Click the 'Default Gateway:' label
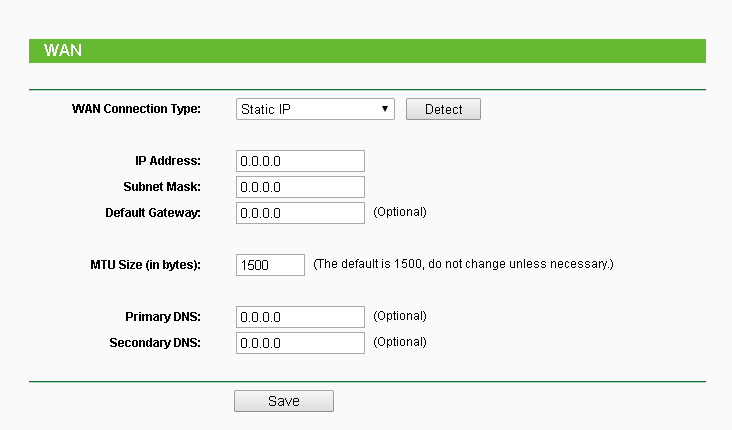Screen dimensions: 732x430 click(153, 212)
